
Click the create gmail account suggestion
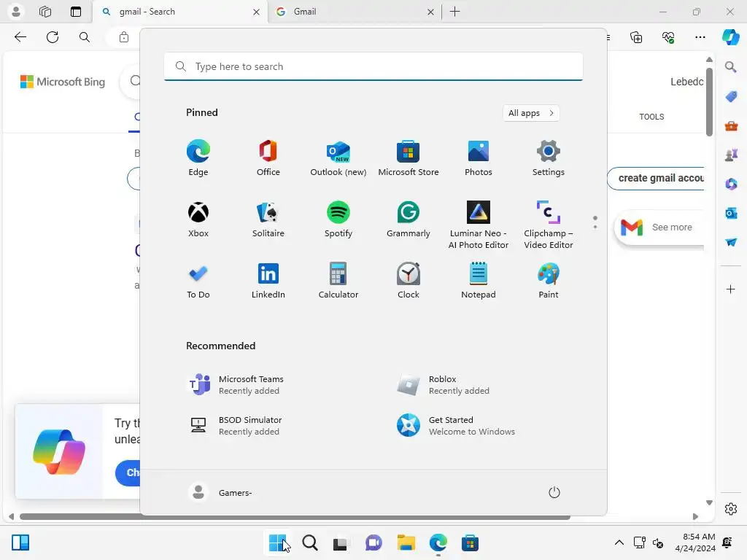pos(657,178)
